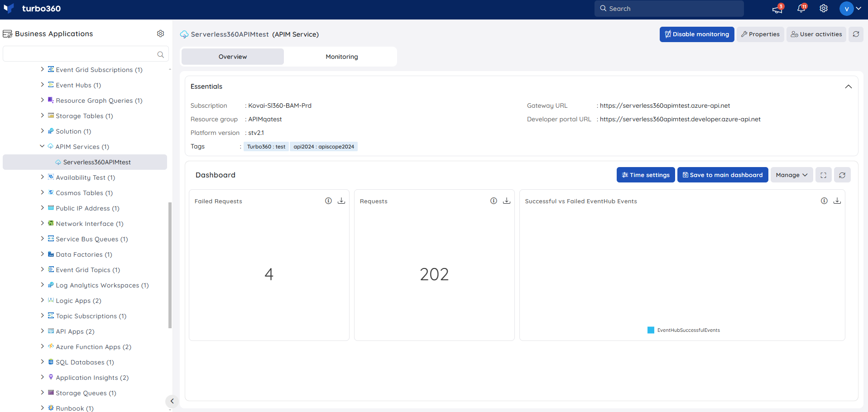Viewport: 868px width, 412px height.
Task: Click the Kovai-Sl360-BAM-Prd subscription value
Action: coord(280,105)
